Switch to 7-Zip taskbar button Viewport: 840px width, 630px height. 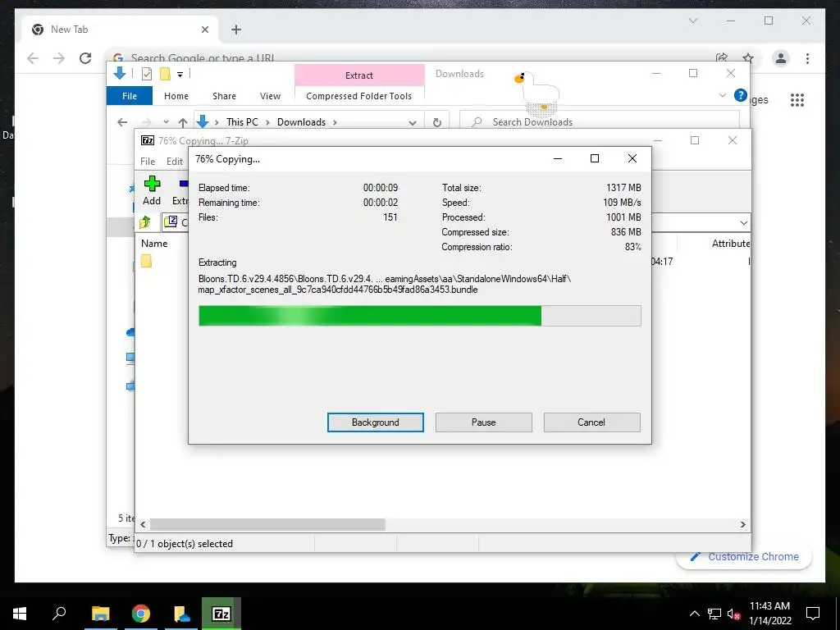(221, 614)
